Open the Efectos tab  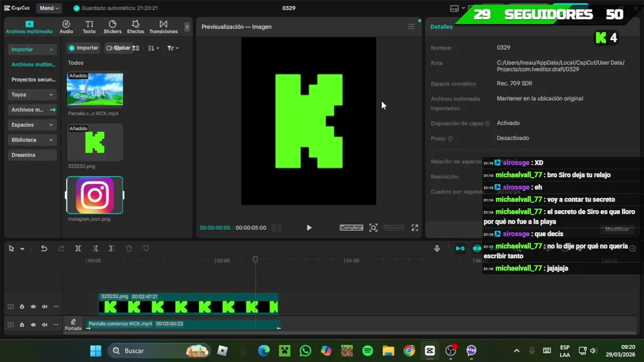[x=135, y=27]
